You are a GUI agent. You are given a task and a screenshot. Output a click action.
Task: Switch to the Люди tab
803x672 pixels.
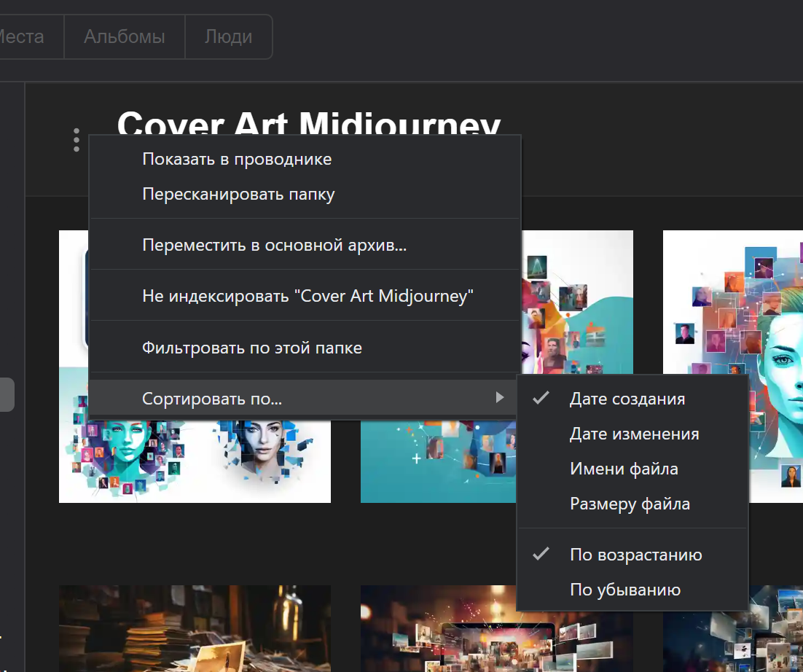pyautogui.click(x=228, y=37)
